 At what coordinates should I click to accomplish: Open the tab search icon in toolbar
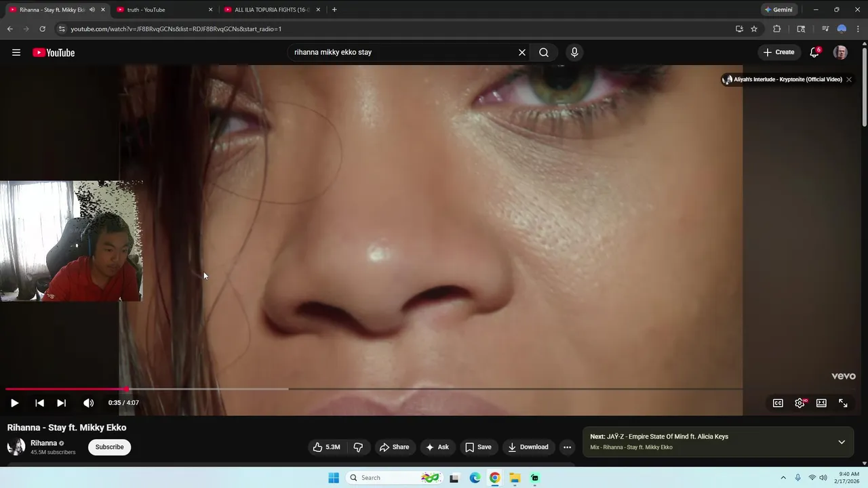[801, 29]
